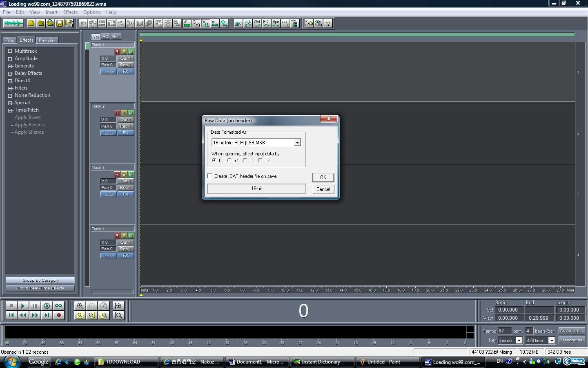Image resolution: width=588 pixels, height=368 pixels.
Task: Expand the Noise Reduction effects category
Action: pos(10,95)
